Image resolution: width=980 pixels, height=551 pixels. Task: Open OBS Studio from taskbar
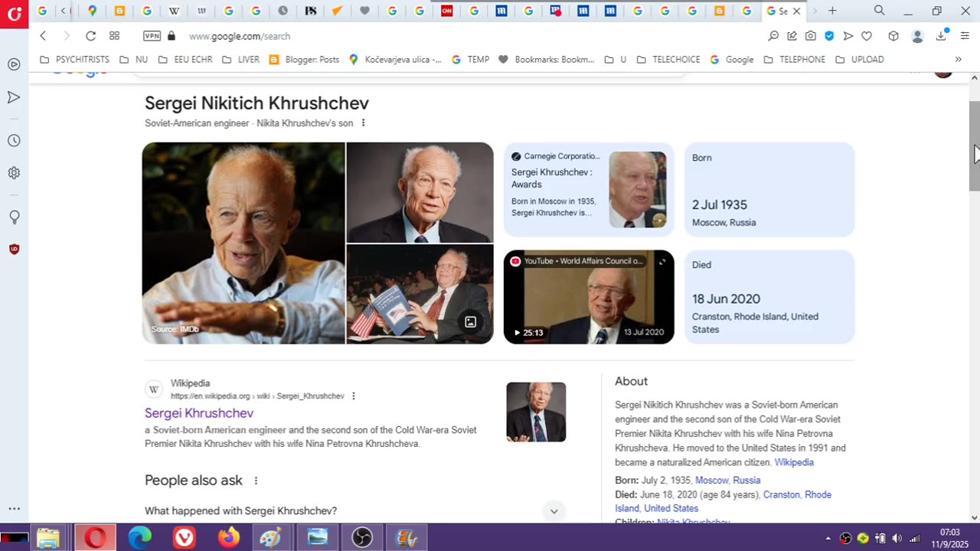361,538
